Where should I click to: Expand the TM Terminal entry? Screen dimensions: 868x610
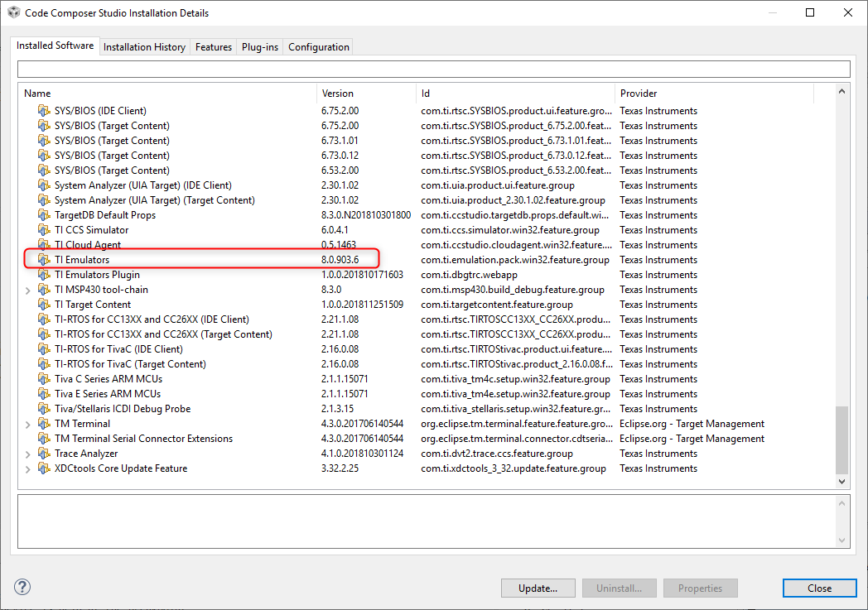(27, 425)
